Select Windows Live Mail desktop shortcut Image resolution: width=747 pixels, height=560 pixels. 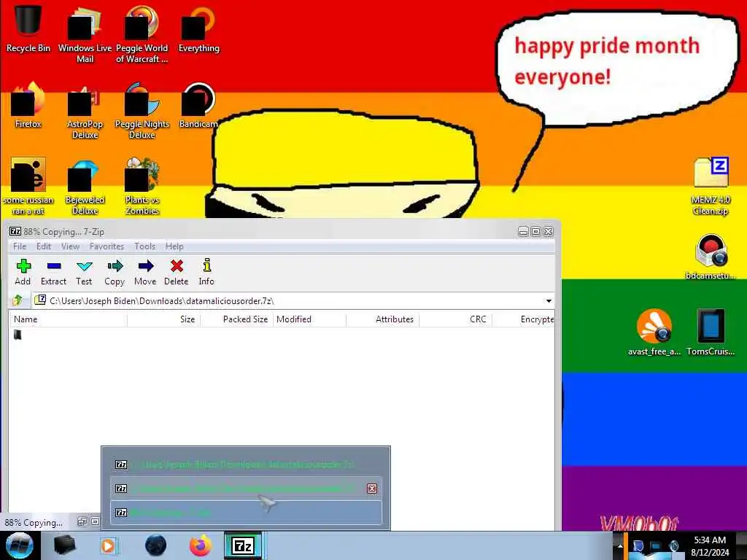pos(85,34)
